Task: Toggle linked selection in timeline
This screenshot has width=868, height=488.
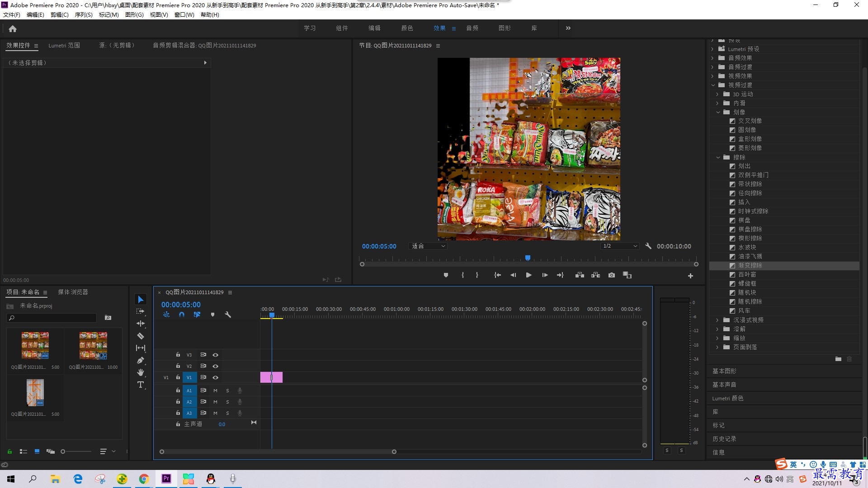Action: pos(197,314)
